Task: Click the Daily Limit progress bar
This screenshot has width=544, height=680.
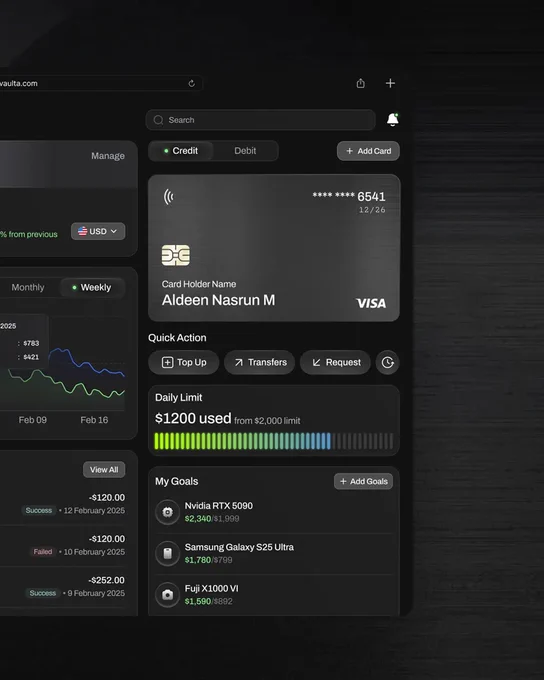Action: point(274,441)
